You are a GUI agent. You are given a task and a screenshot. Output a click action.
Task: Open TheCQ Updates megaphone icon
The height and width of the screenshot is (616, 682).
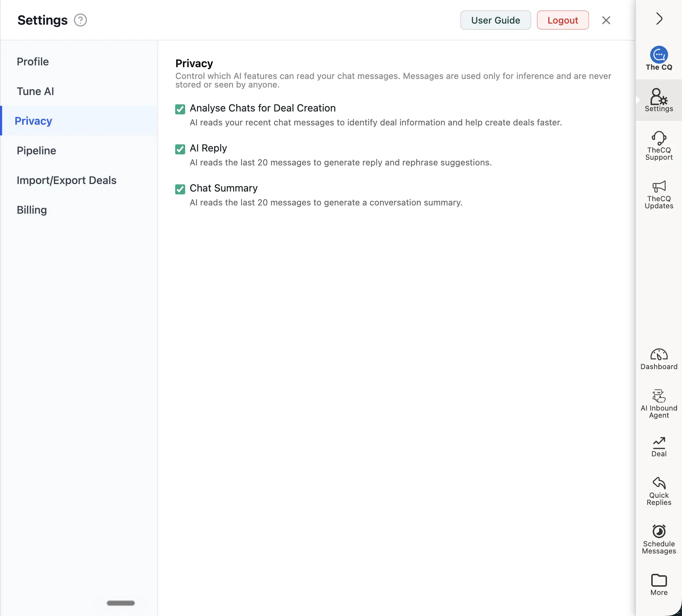[659, 187]
